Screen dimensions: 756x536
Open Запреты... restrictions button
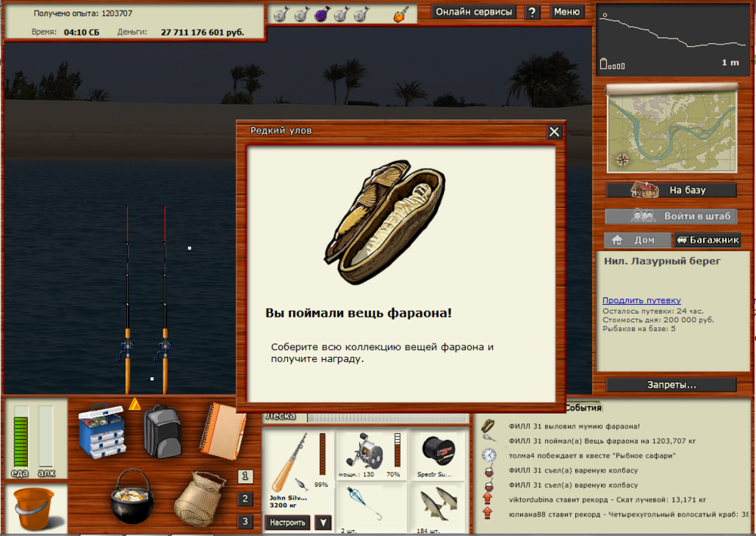[671, 385]
